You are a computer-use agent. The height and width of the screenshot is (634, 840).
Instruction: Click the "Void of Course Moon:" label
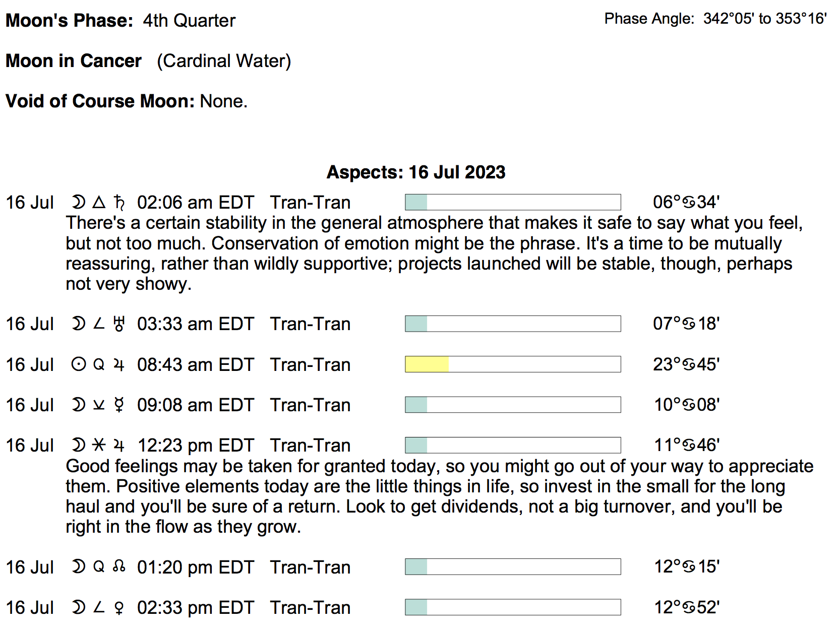100,101
